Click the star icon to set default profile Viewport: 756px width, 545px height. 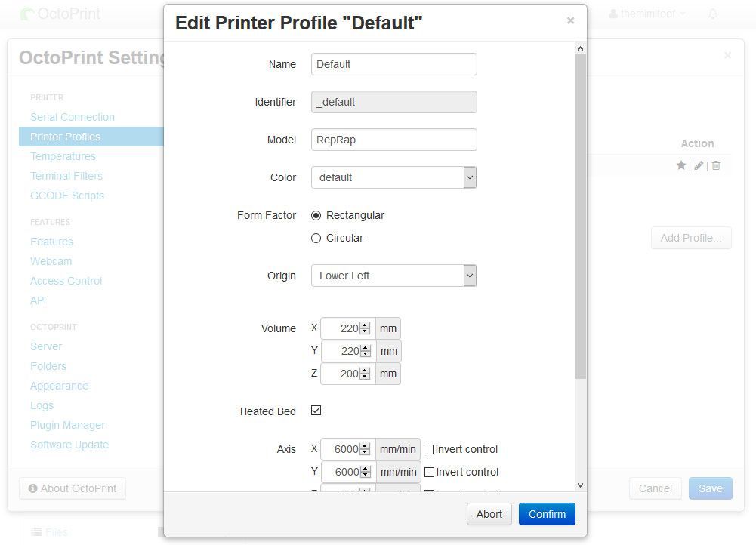tap(680, 165)
